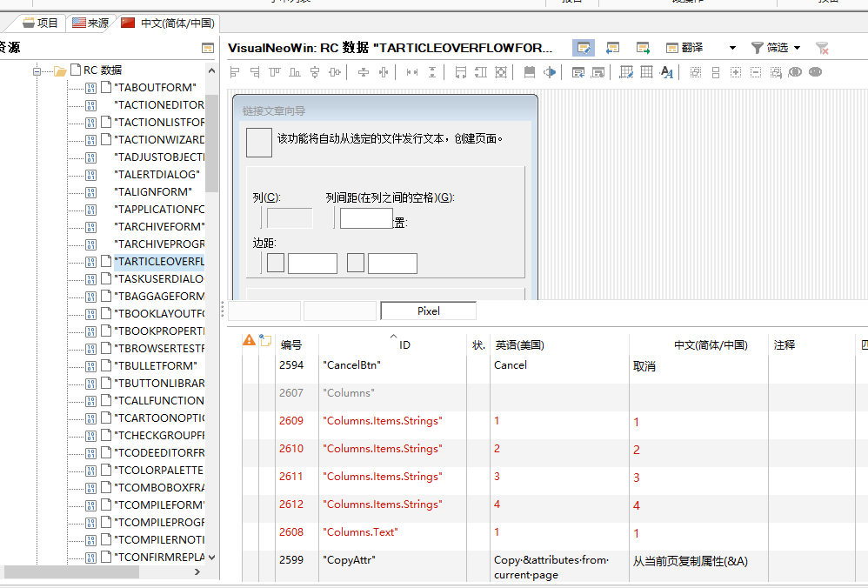Click the align left edges icon
This screenshot has width=868, height=588.
point(235,72)
